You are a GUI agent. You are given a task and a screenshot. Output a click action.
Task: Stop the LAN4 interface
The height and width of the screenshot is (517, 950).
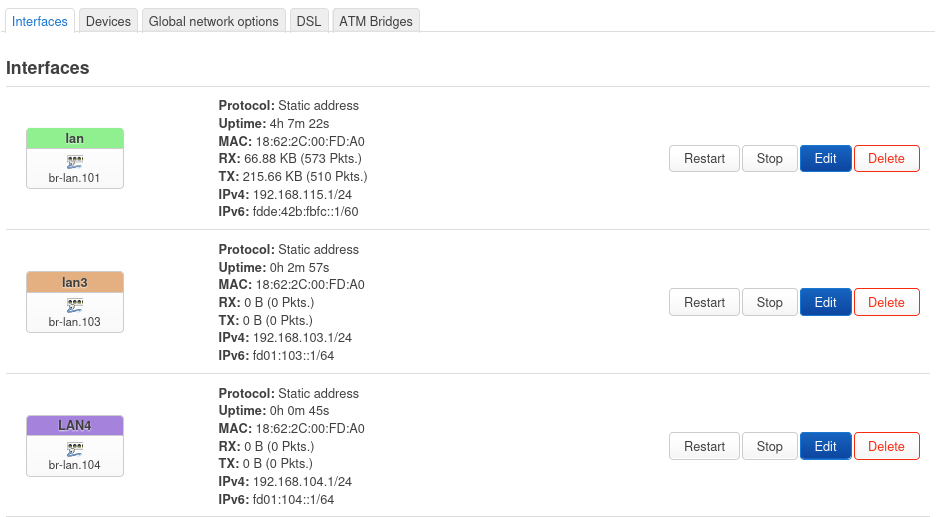(769, 446)
